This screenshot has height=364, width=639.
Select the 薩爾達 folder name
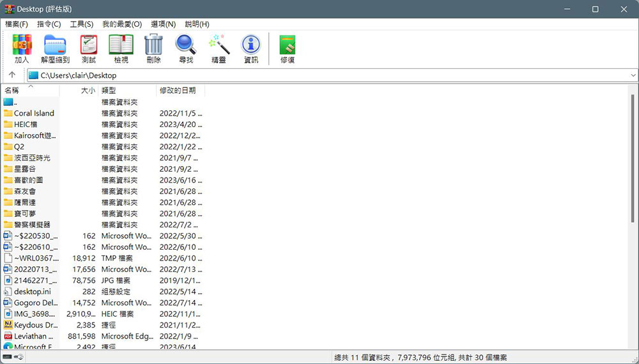click(25, 202)
